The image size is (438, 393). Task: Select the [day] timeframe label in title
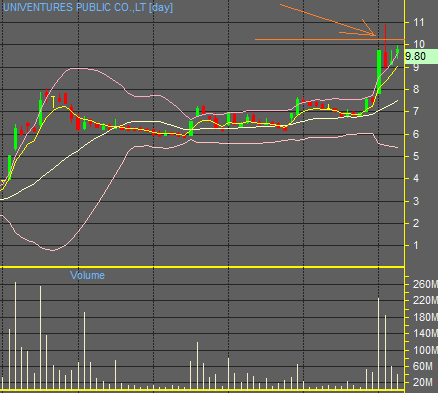pyautogui.click(x=161, y=7)
